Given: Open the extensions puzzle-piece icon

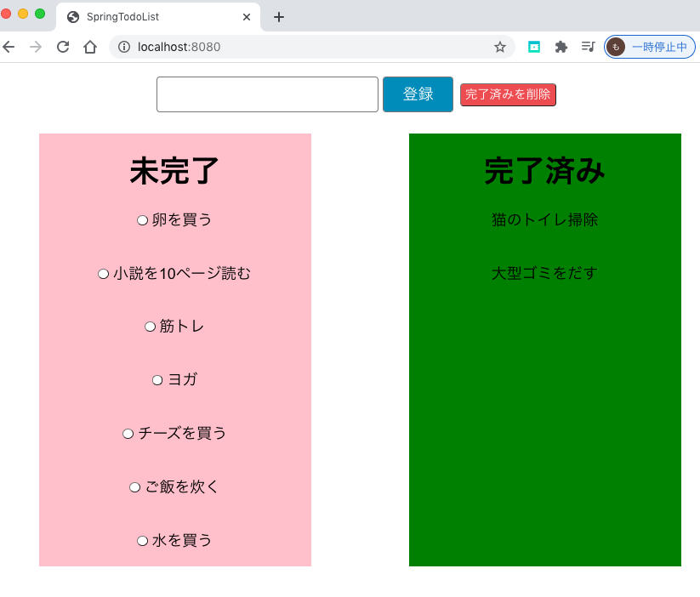Looking at the screenshot, I should (561, 47).
